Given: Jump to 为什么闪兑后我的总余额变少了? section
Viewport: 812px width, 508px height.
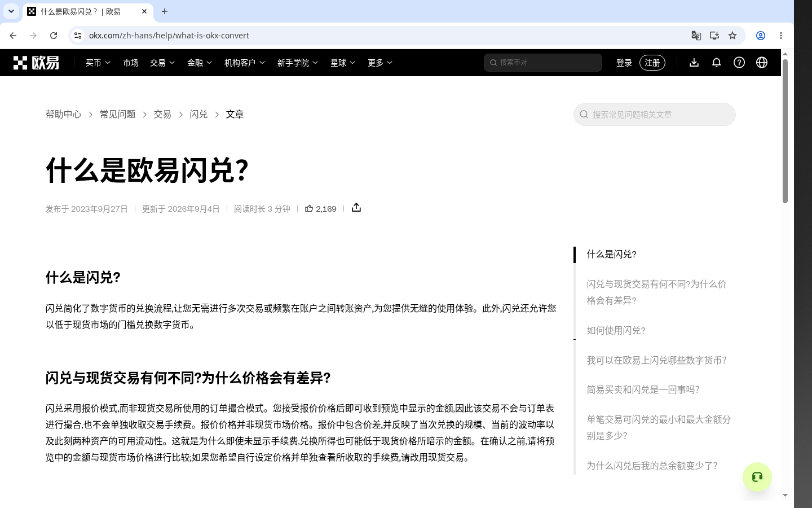Looking at the screenshot, I should click(652, 466).
